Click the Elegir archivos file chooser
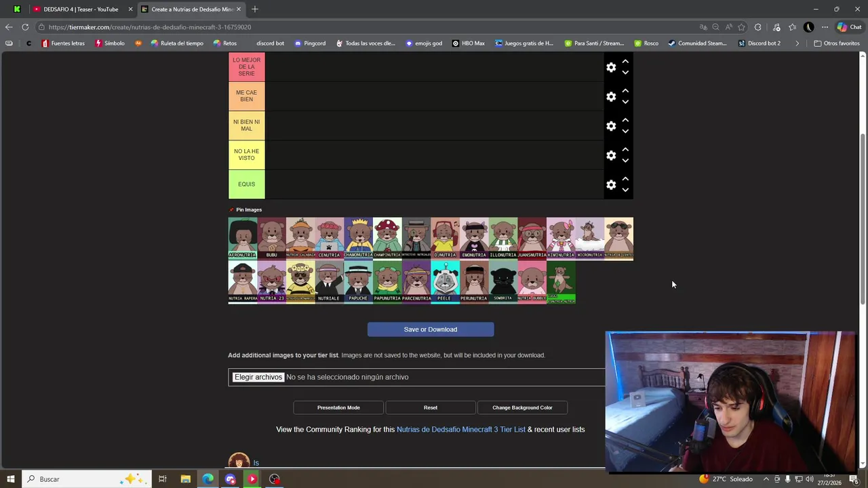 pos(258,377)
